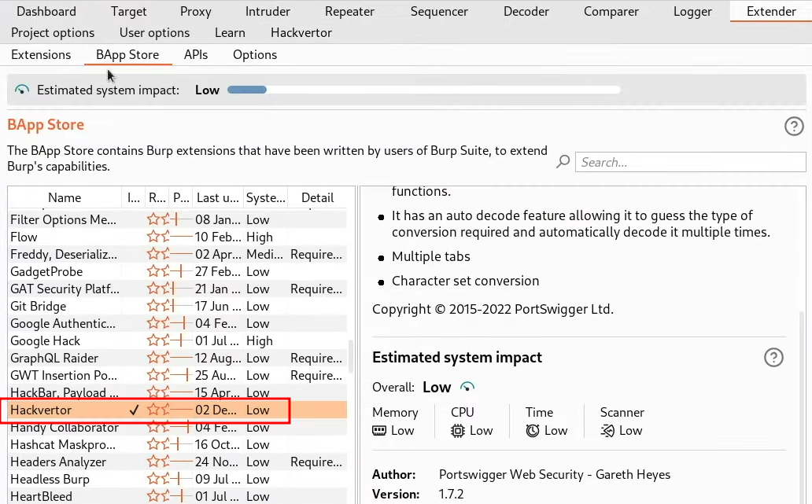This screenshot has height=504, width=812.
Task: Sort extensions by System impact column
Action: click(264, 198)
